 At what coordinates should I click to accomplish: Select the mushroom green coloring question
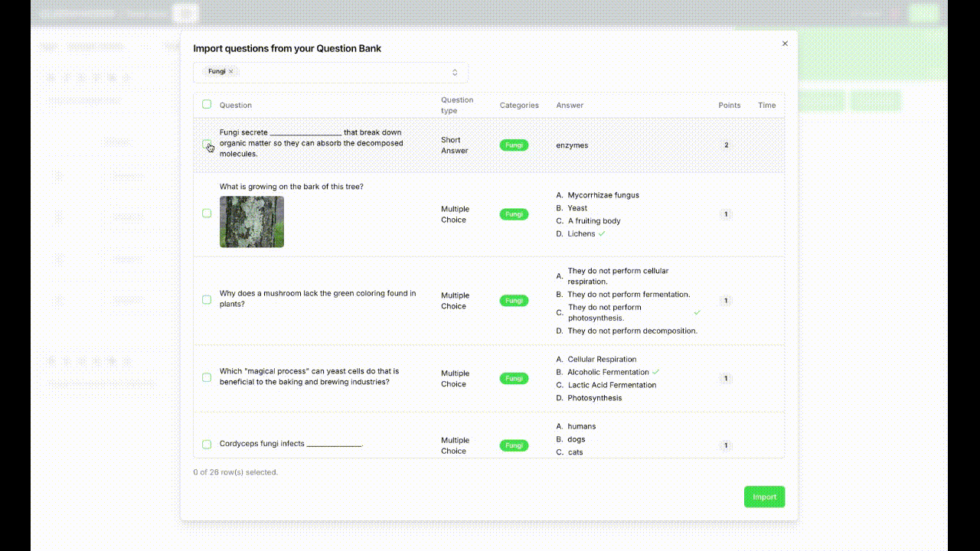click(207, 299)
